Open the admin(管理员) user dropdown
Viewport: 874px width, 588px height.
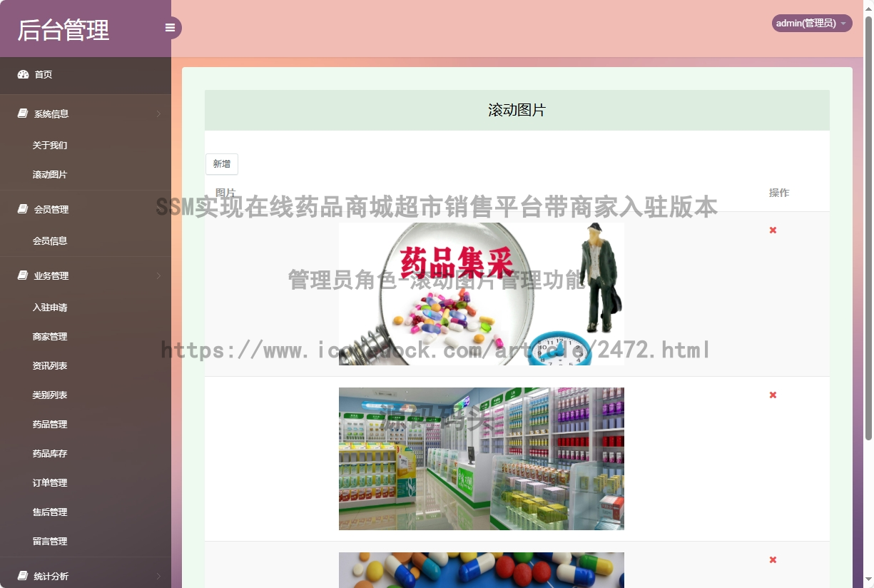pyautogui.click(x=812, y=24)
